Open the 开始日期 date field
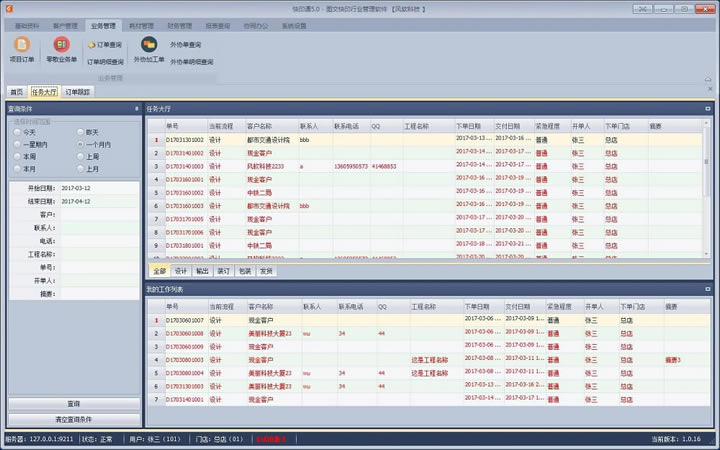Image resolution: width=720 pixels, height=450 pixels. click(99, 188)
